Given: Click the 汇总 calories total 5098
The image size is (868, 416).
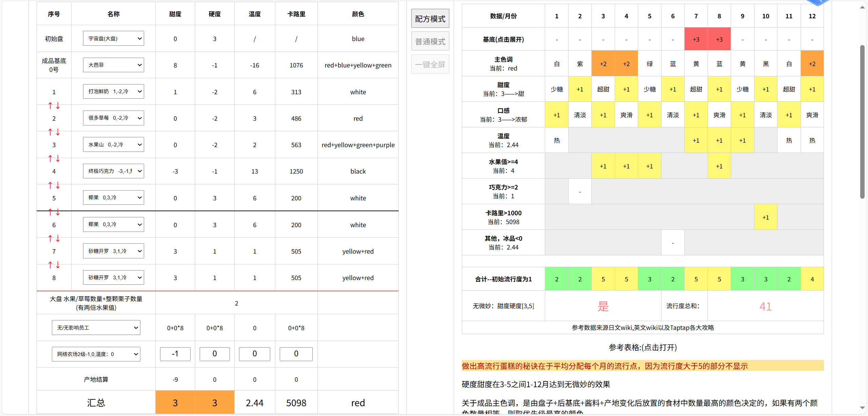Looking at the screenshot, I should [x=296, y=403].
